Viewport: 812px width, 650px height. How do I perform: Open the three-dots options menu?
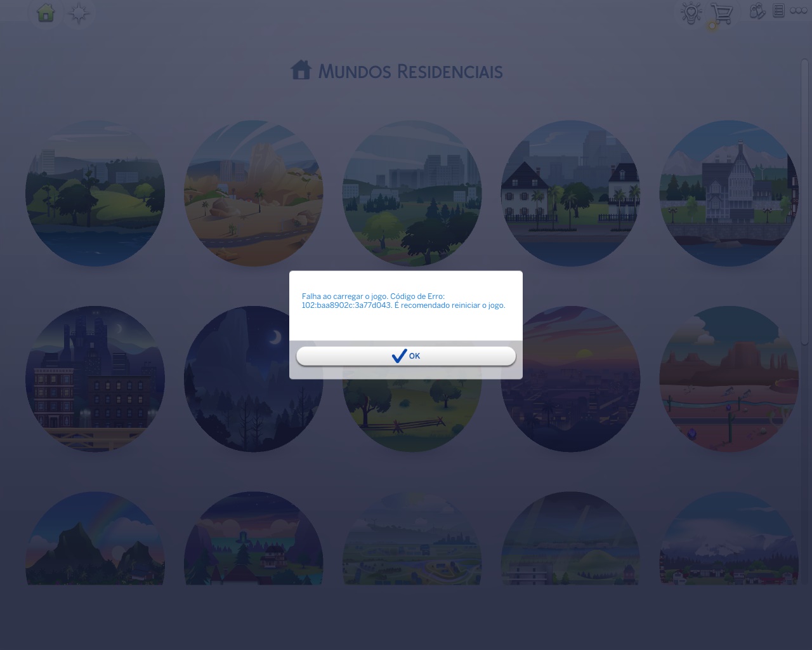coord(799,11)
